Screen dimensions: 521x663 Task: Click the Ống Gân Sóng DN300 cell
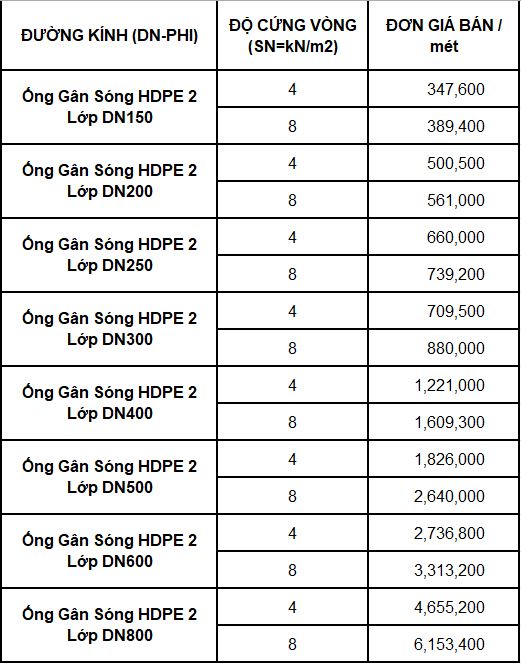109,329
